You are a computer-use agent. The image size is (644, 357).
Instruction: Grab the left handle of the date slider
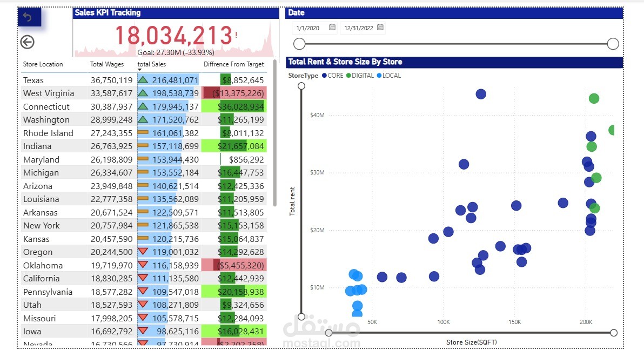299,44
